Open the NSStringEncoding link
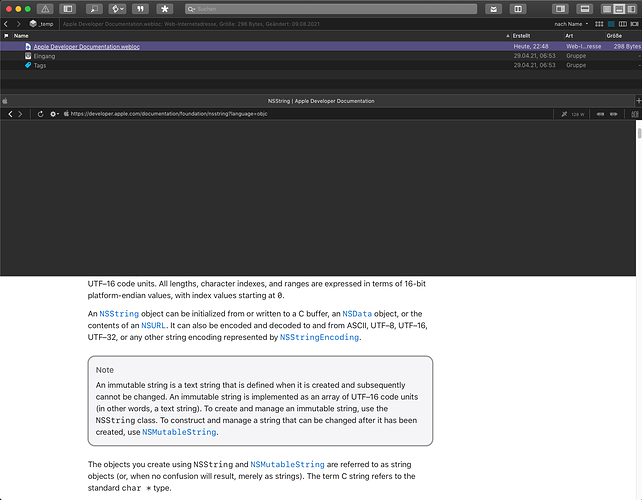Viewport: 642px width, 500px height. click(319, 337)
